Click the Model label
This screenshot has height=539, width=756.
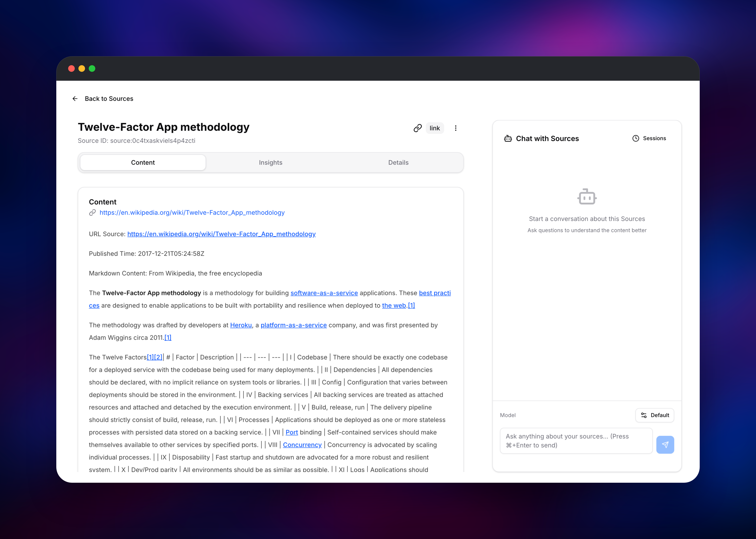[x=508, y=415]
